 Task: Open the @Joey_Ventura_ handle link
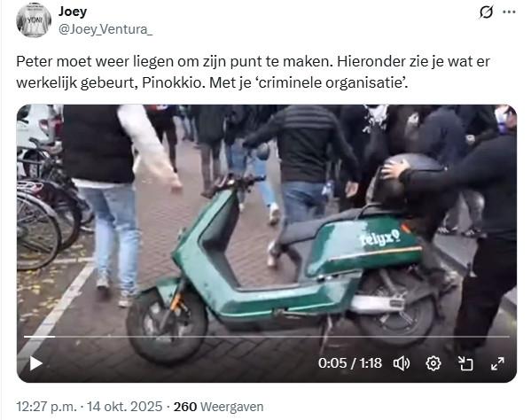(105, 29)
